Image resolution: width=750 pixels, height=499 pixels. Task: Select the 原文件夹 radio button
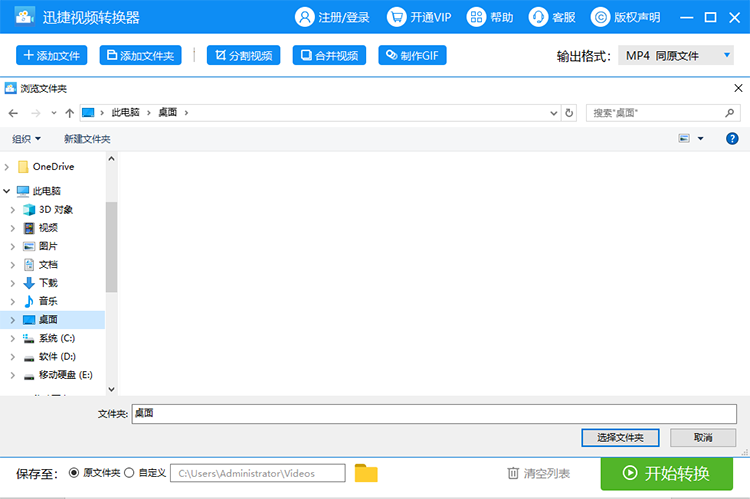click(x=74, y=473)
